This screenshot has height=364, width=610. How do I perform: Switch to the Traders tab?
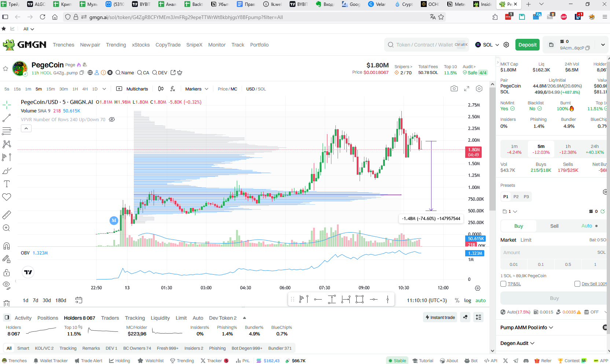tap(110, 318)
